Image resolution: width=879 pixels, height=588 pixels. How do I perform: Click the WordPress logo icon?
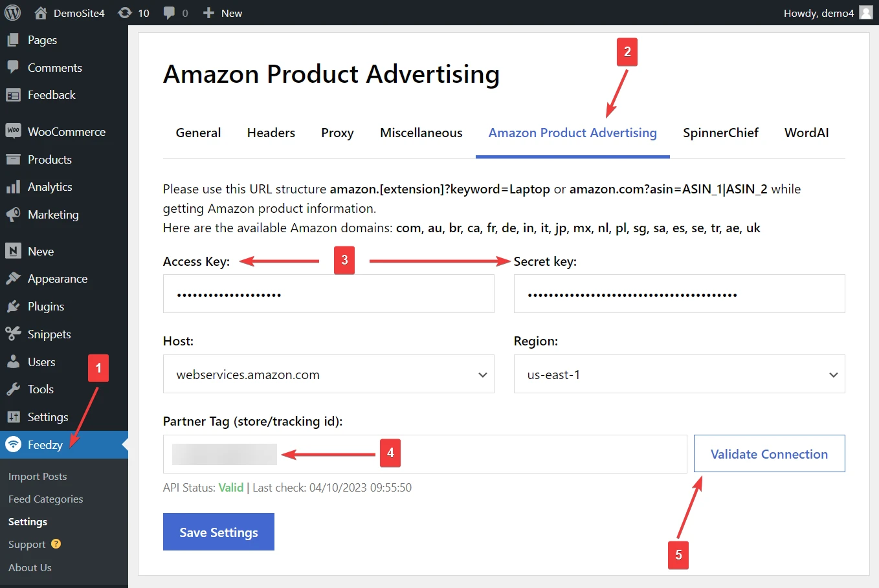coord(13,13)
